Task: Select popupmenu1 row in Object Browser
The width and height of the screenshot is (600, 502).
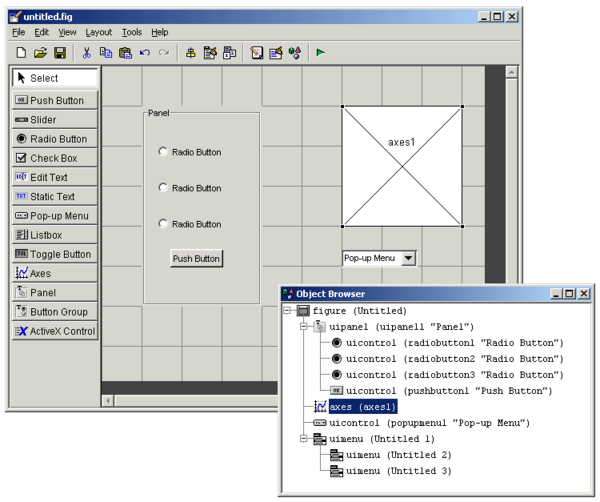Action: tap(429, 423)
